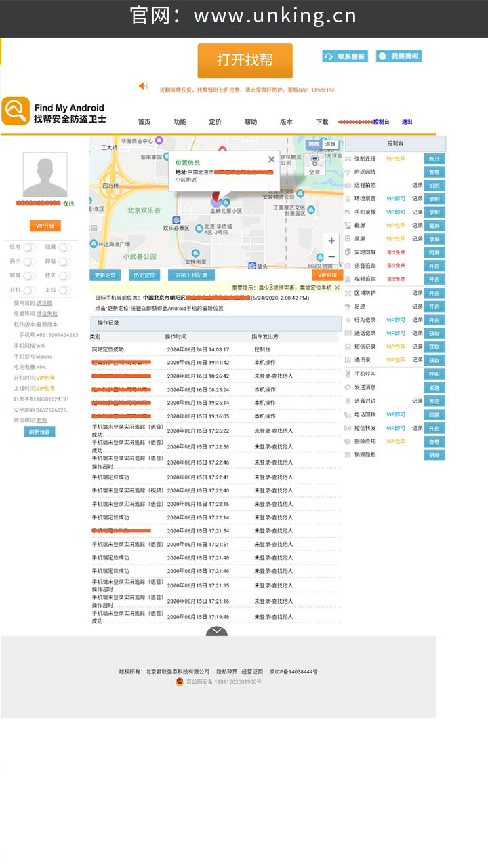Click the 刷新设备 button
This screenshot has height=868, width=488.
(39, 431)
